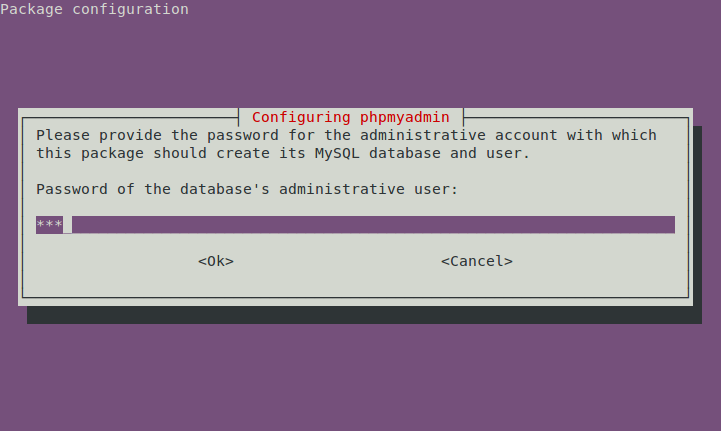Select the Cancel button
Viewport: 721px width, 431px height.
477,261
